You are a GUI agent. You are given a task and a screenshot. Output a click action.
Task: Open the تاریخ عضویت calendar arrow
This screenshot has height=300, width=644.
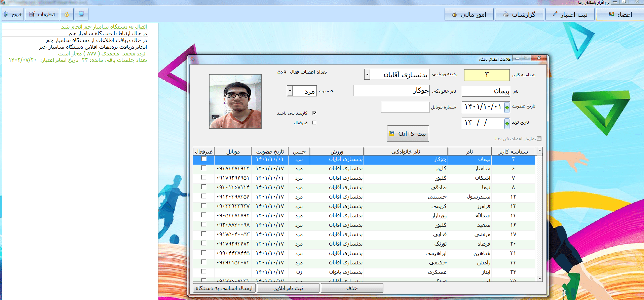[507, 108]
